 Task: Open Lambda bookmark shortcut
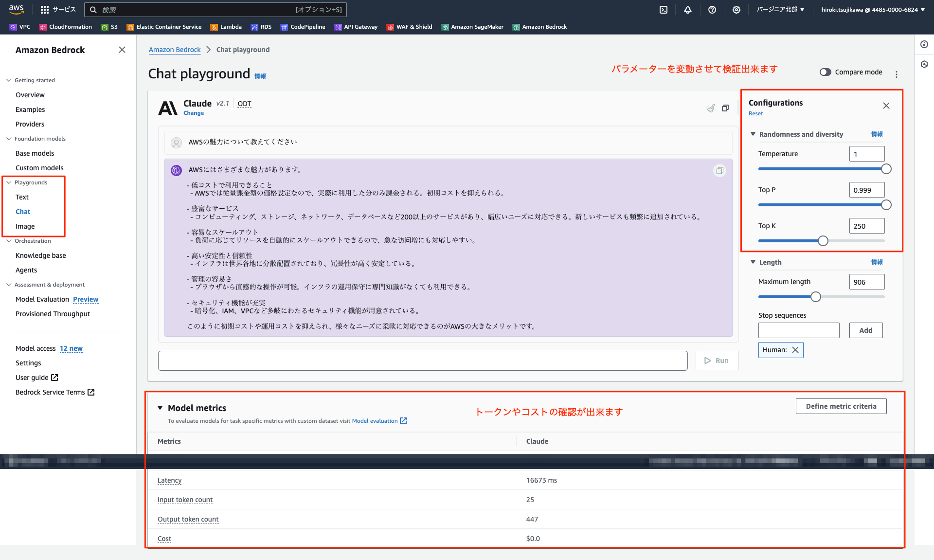pyautogui.click(x=226, y=27)
